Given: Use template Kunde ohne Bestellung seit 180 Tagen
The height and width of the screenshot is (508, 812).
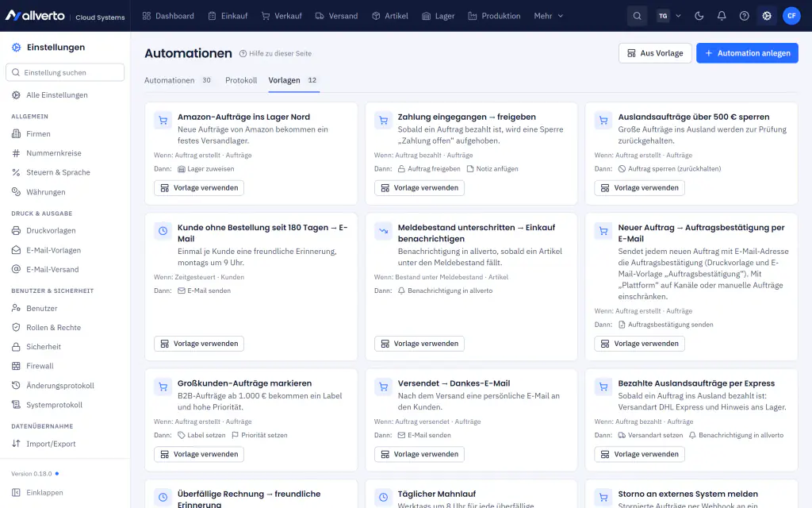Looking at the screenshot, I should tap(199, 344).
